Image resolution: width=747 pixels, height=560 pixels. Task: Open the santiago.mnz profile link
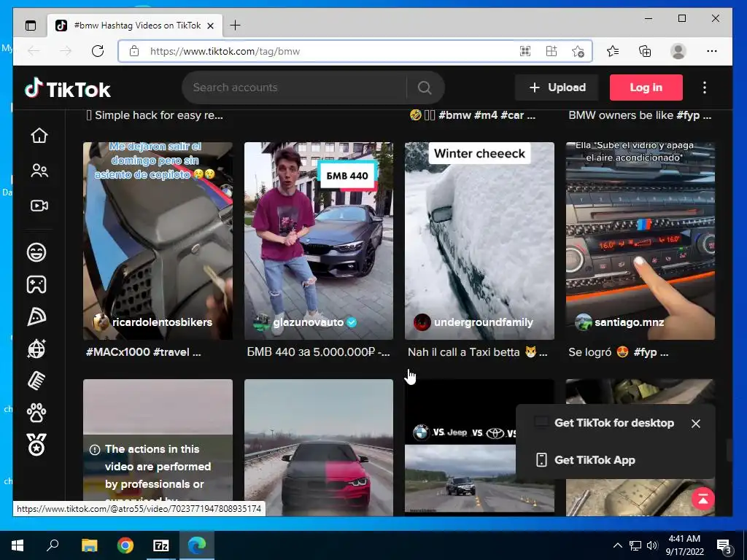pyautogui.click(x=629, y=322)
